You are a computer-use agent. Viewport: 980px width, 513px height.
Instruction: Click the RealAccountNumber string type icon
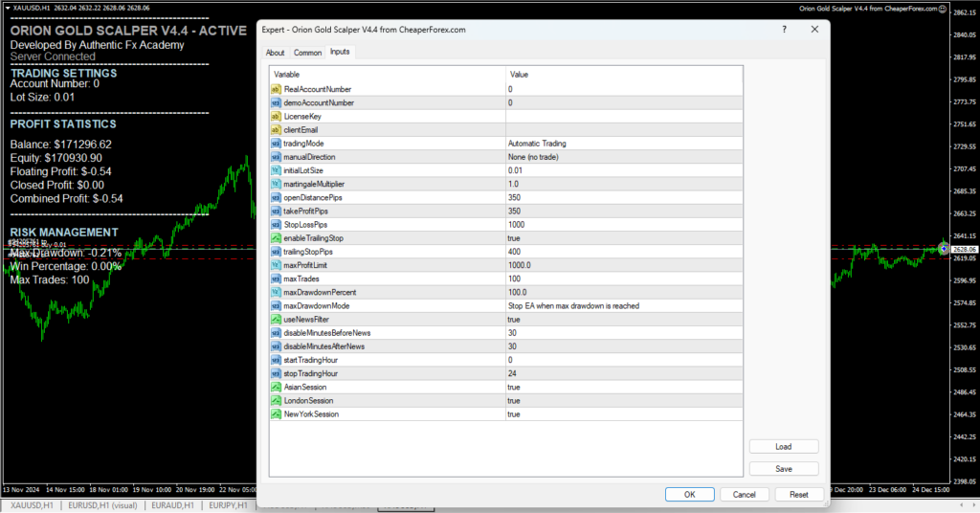[277, 89]
